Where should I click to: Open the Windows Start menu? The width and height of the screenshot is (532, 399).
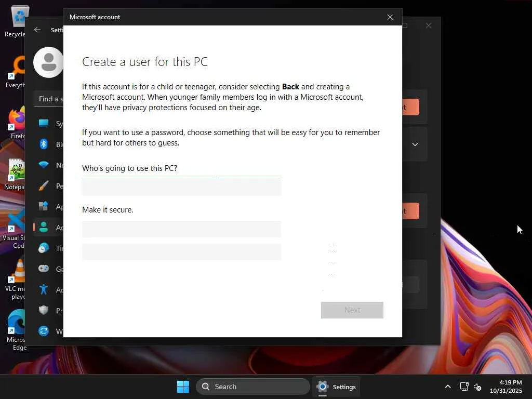(x=183, y=387)
